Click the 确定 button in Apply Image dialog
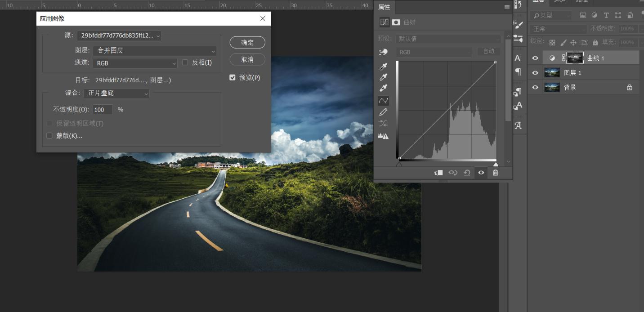This screenshot has width=644, height=312. point(247,42)
